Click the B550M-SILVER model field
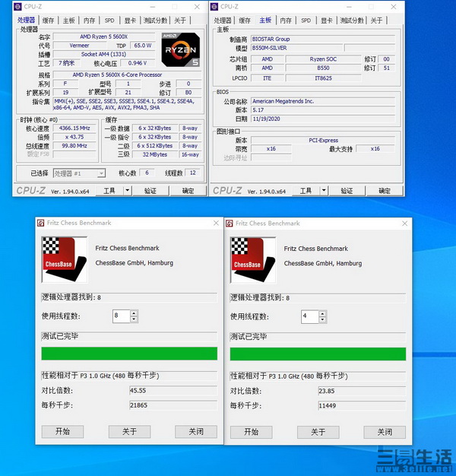456x476 pixels. pos(296,48)
